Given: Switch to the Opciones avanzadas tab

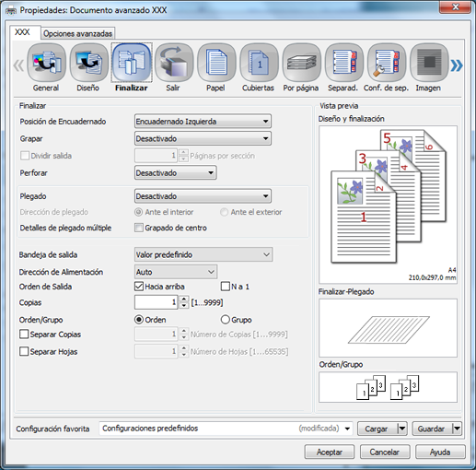Looking at the screenshot, I should point(78,33).
